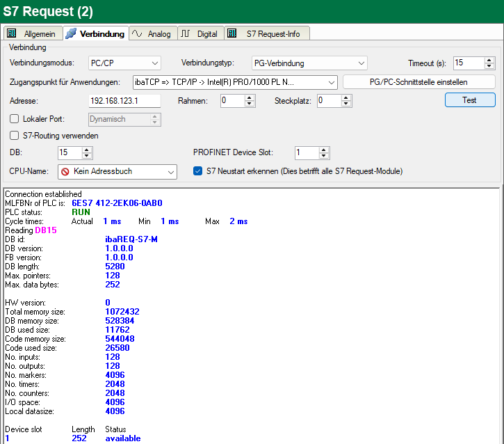Click the Allgemein tab icon

12,33
